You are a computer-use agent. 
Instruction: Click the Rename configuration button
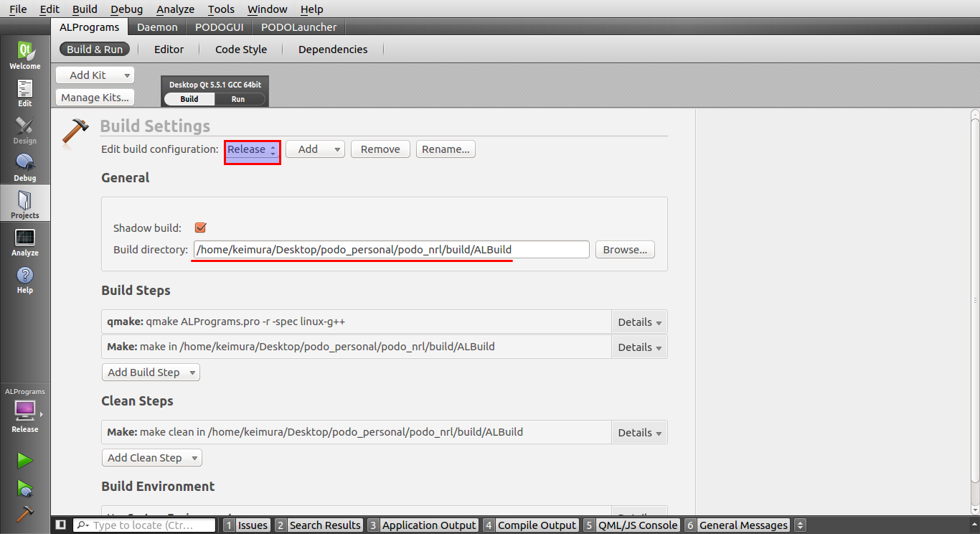[446, 149]
